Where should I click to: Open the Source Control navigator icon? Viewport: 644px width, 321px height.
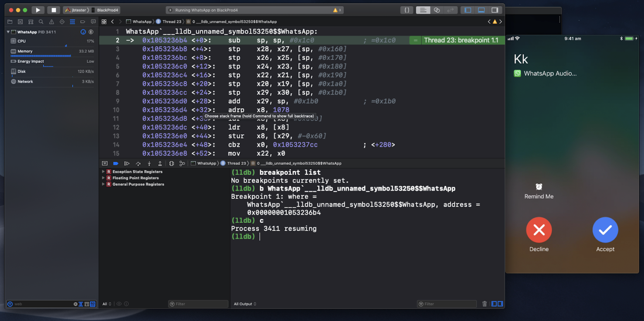click(20, 21)
